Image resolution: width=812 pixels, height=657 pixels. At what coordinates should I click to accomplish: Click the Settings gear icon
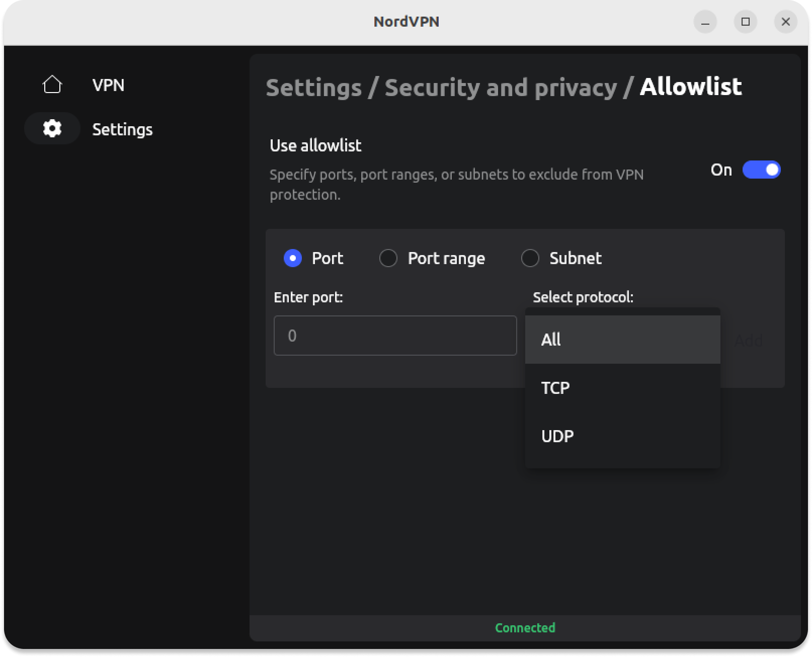click(52, 129)
